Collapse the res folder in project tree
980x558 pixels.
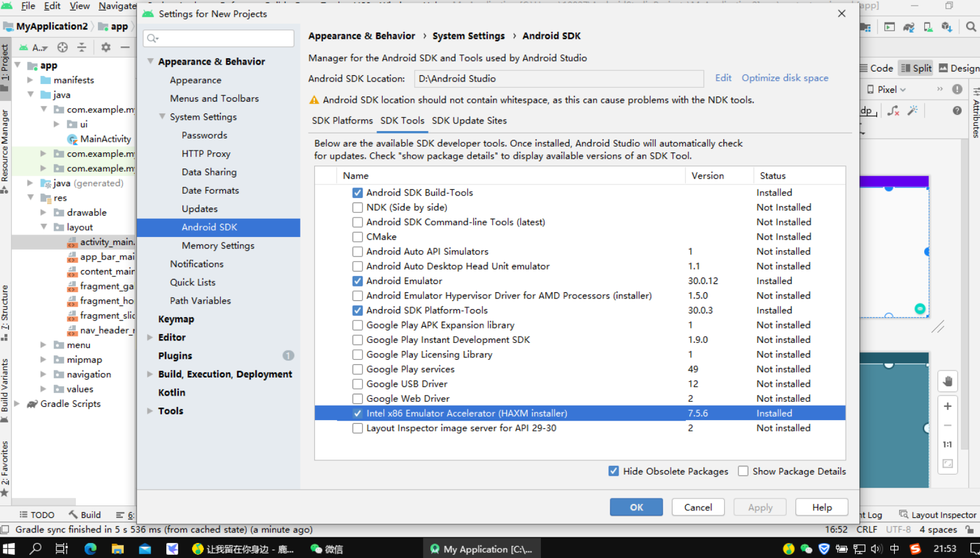pyautogui.click(x=30, y=197)
